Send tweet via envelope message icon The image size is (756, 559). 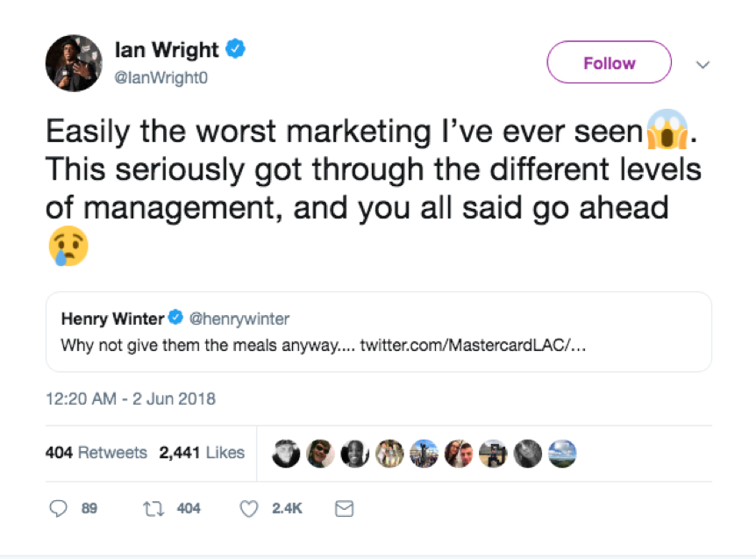(345, 508)
